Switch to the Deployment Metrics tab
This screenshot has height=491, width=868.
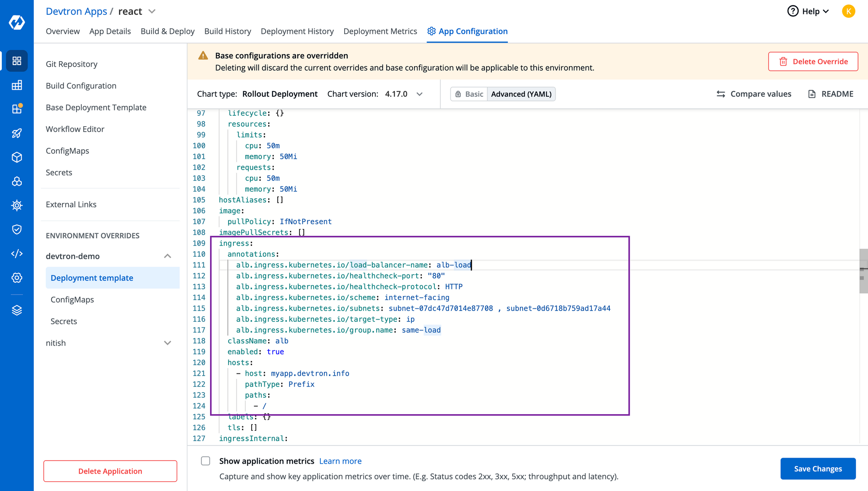click(379, 31)
